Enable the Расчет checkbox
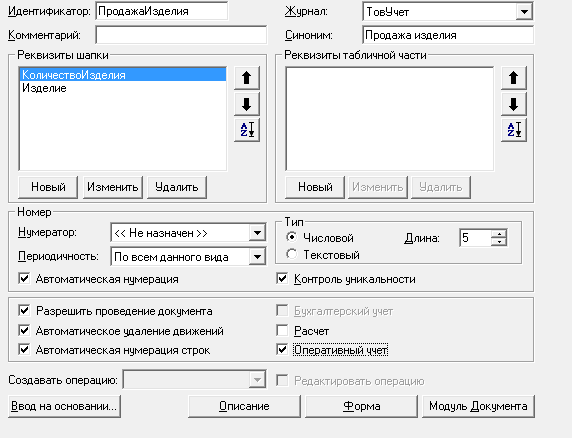The width and height of the screenshot is (572, 438). pos(282,331)
